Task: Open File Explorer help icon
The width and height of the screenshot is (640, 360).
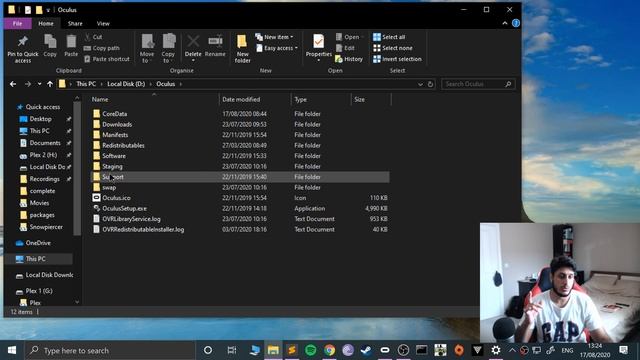Action: coord(516,23)
